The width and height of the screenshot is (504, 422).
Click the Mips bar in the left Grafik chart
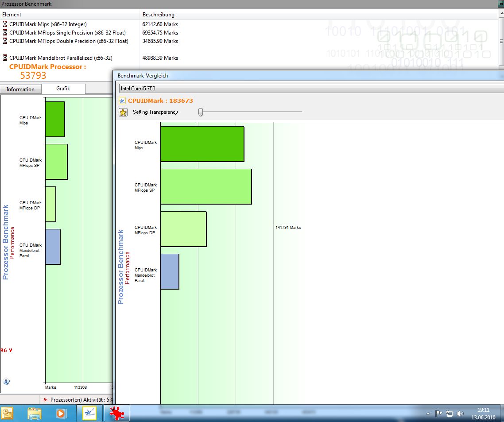(x=55, y=119)
